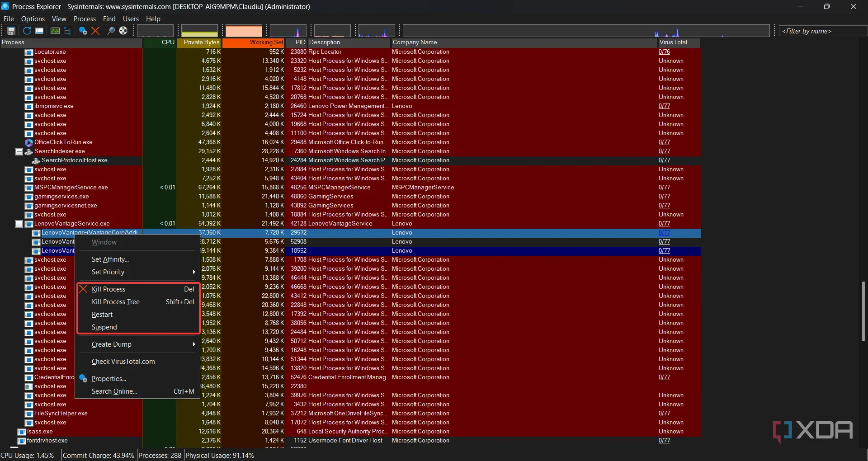Open the yellow commit history mini graph
Screen dimensions: 868x461
pyautogui.click(x=199, y=31)
